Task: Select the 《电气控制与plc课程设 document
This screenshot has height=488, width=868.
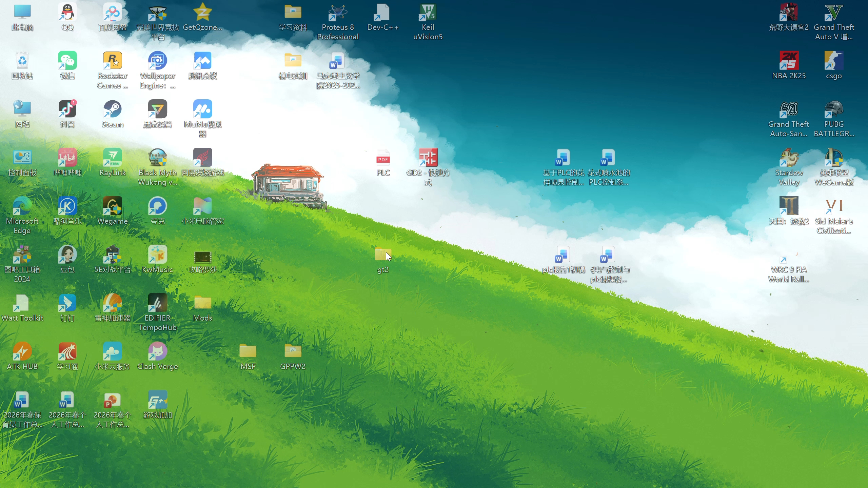Action: [608, 255]
